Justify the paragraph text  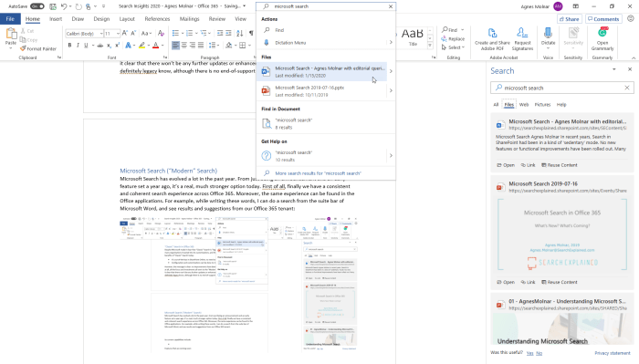pos(201,46)
